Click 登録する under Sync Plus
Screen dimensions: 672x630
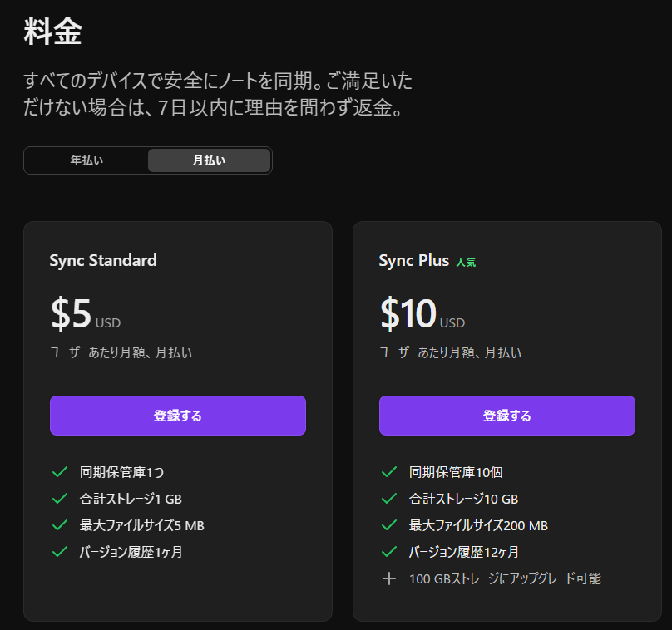pos(507,416)
